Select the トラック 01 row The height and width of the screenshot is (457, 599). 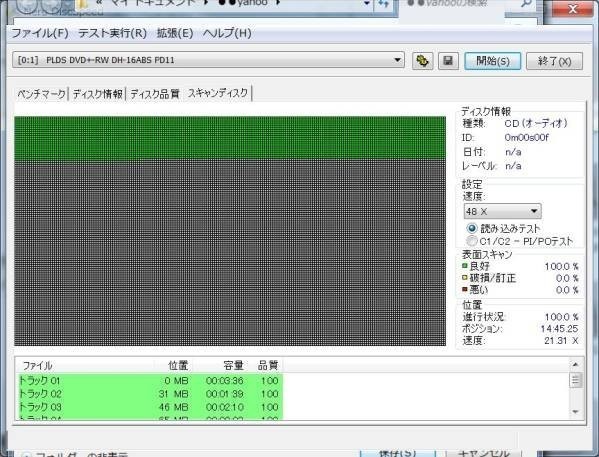[151, 381]
